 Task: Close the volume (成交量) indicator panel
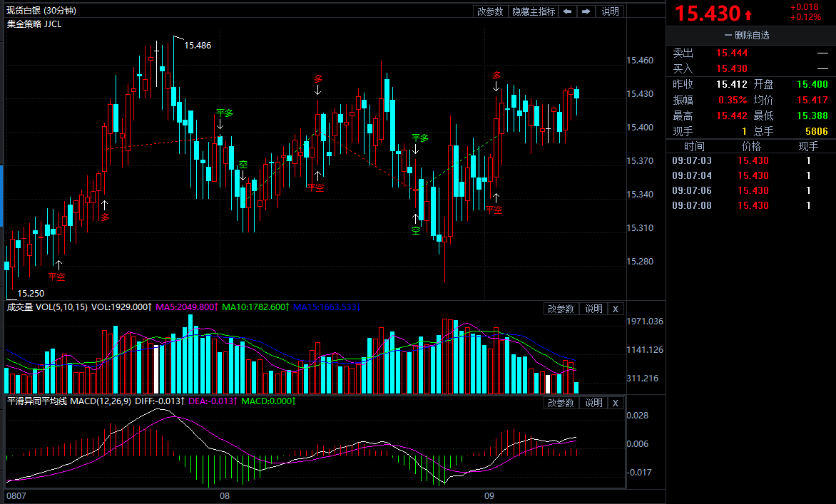click(616, 309)
